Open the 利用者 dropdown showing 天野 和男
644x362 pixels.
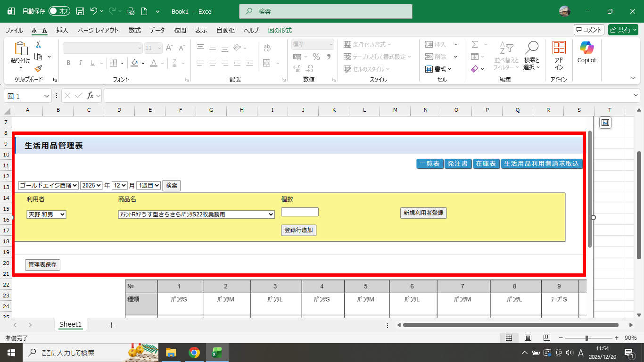click(46, 214)
